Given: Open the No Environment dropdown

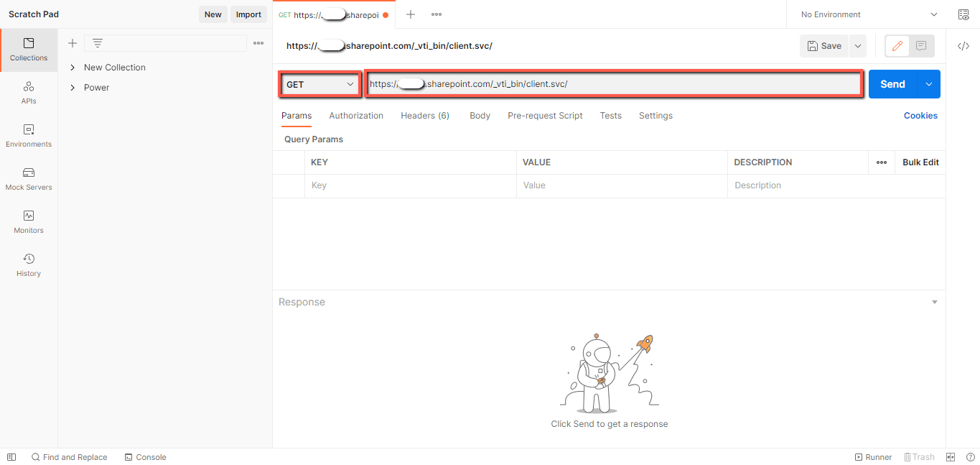Looking at the screenshot, I should (x=869, y=14).
